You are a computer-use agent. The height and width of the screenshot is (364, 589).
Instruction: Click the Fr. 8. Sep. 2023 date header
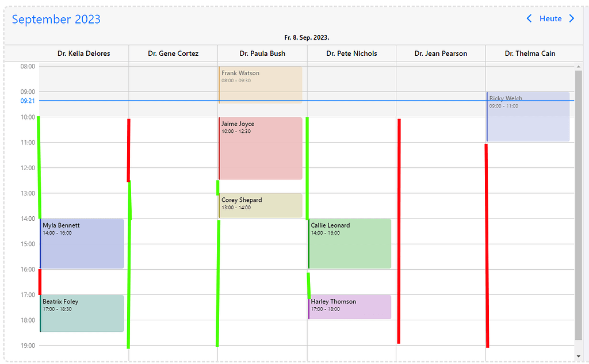coord(307,37)
